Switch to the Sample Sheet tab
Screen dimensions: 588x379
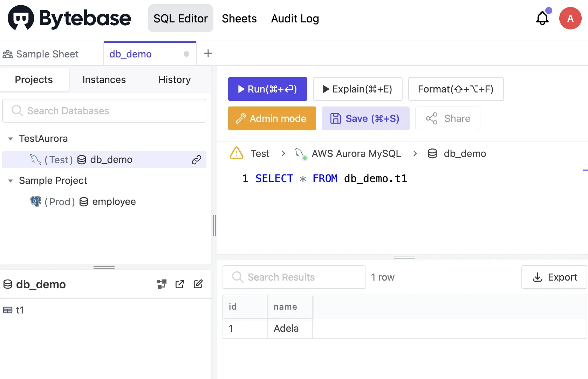pos(52,54)
